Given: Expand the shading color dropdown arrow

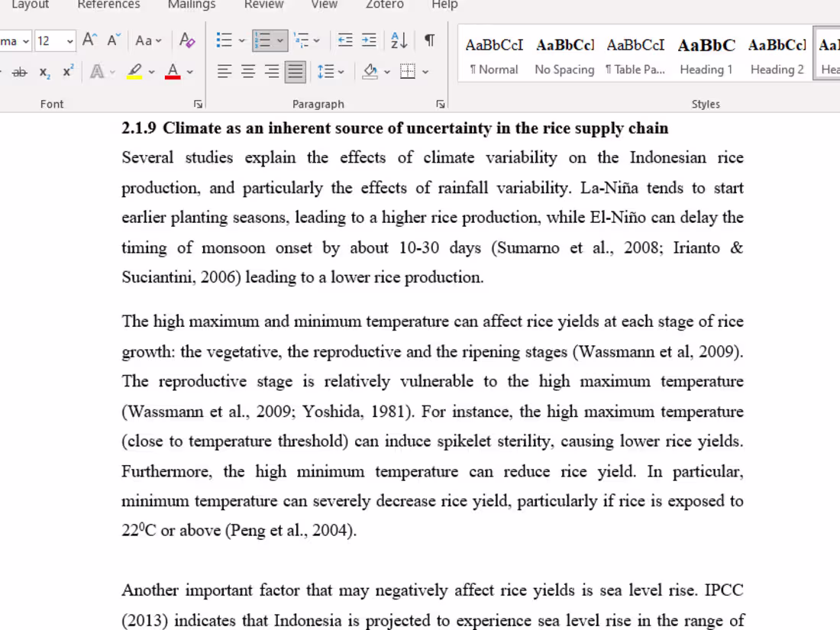Looking at the screenshot, I should pos(387,72).
